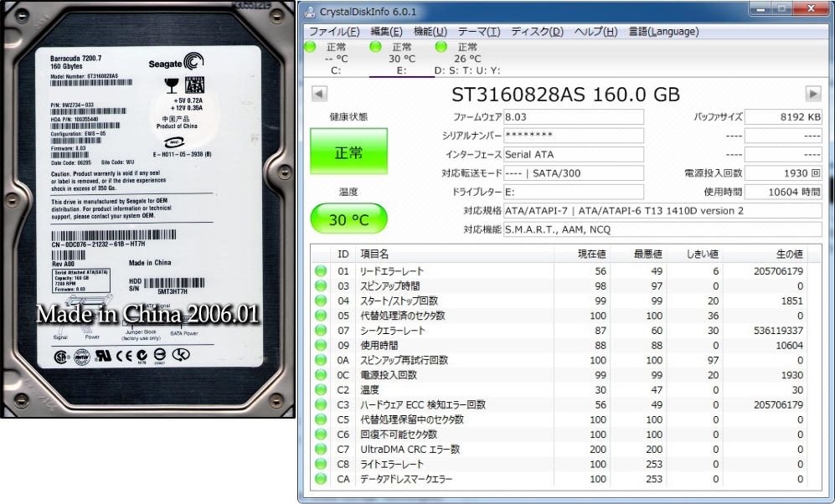Click status circle for ID C7 row
The image size is (835, 504).
(x=321, y=450)
